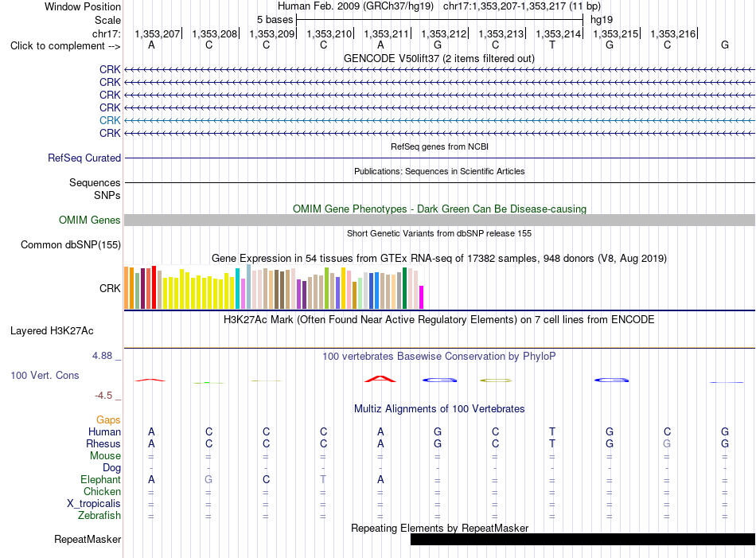Click the chr17:1,353,207-1,353,217 position text

[504, 6]
